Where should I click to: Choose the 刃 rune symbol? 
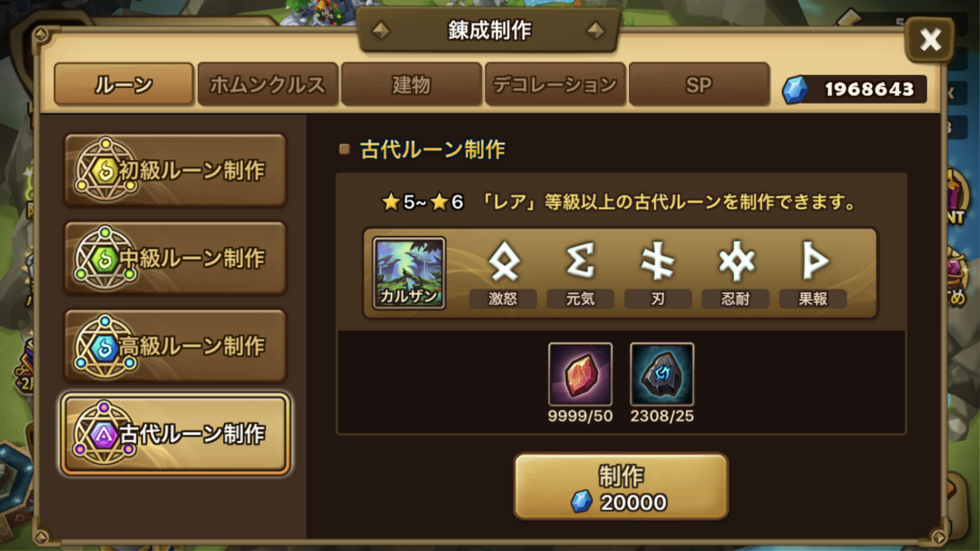tap(658, 262)
